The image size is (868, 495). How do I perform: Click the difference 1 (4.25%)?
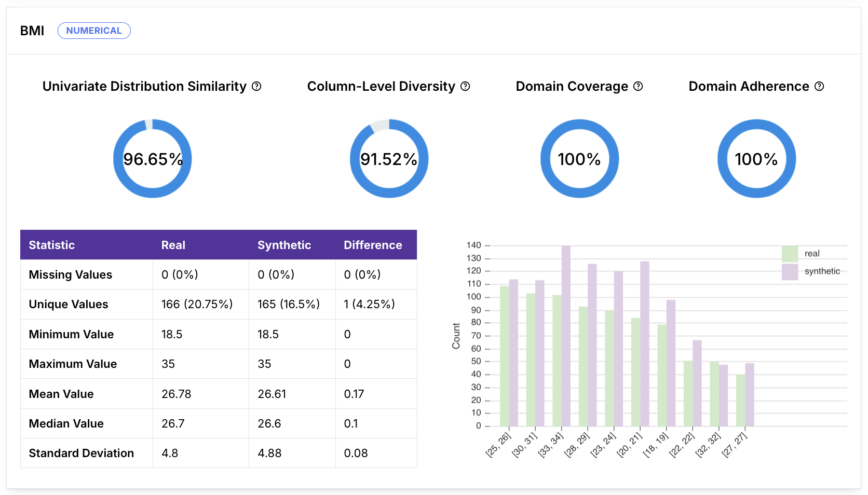point(370,304)
